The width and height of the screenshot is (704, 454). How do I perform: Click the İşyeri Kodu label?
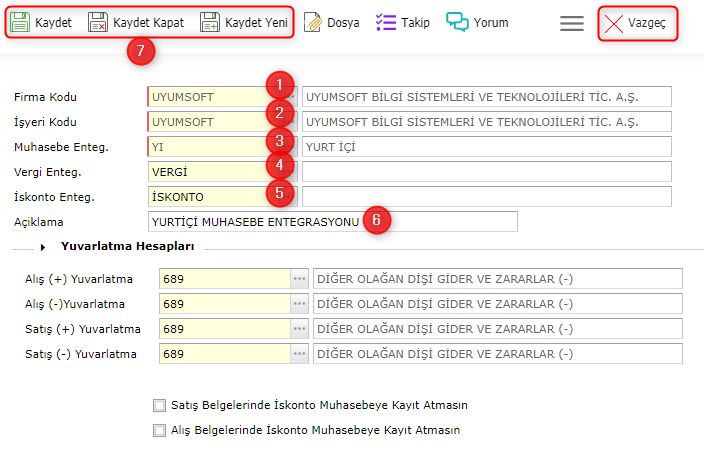point(45,122)
